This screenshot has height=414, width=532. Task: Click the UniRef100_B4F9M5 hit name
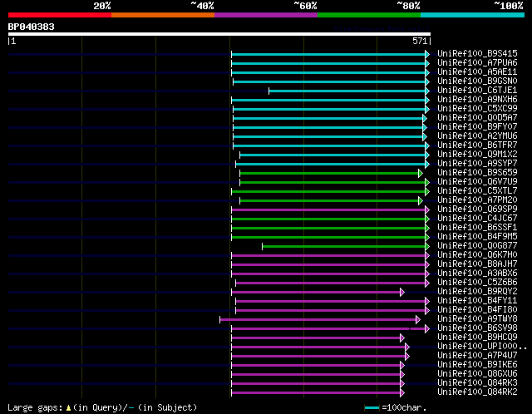point(477,237)
